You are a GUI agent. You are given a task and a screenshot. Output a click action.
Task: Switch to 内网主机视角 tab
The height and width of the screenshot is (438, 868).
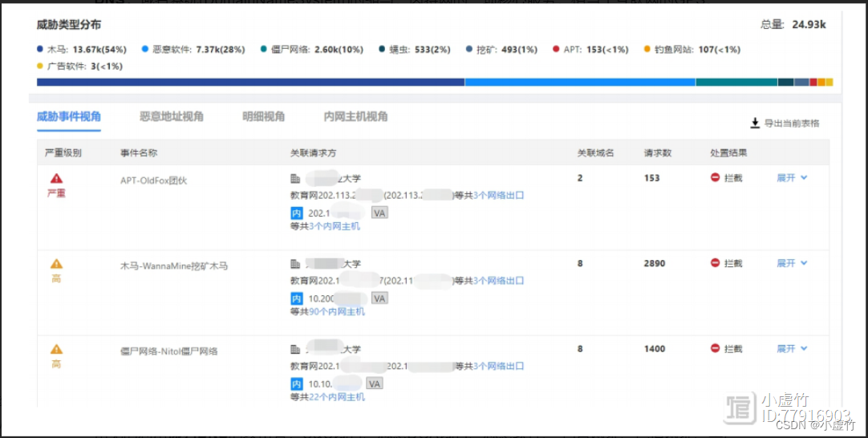tap(356, 117)
